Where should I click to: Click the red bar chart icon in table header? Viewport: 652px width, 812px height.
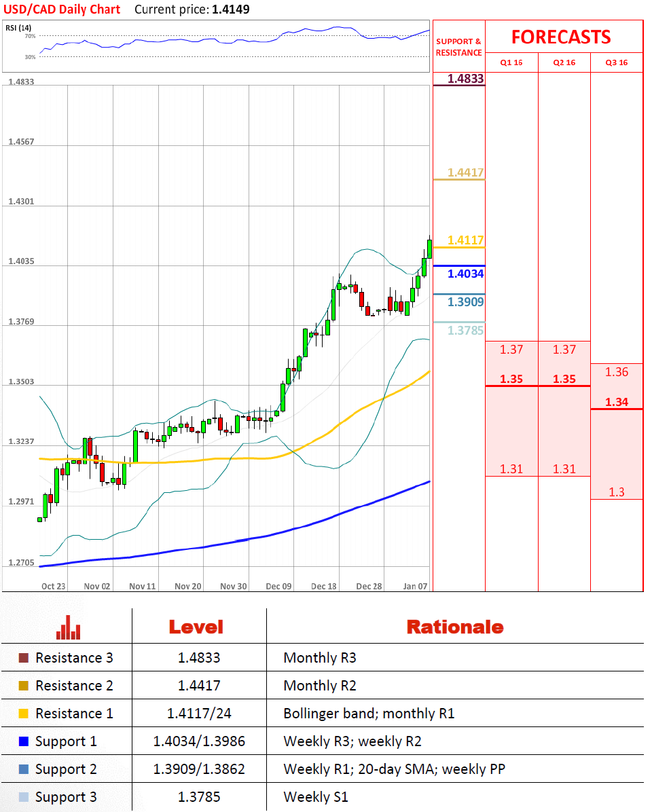pos(68,627)
